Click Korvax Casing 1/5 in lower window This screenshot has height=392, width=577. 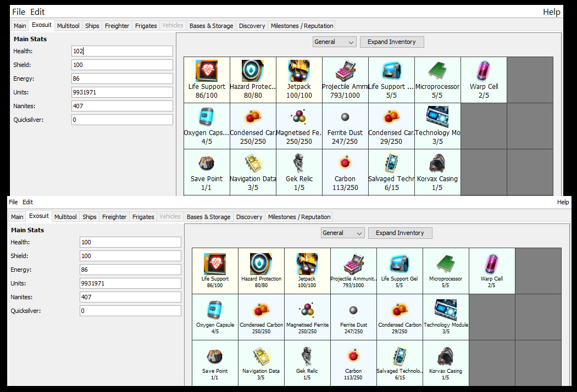446,363
